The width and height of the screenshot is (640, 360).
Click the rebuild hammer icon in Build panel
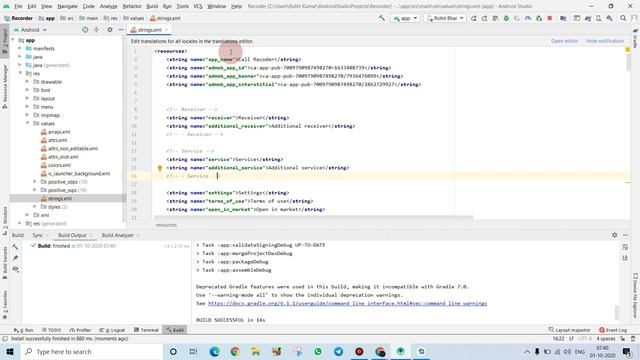(15, 247)
